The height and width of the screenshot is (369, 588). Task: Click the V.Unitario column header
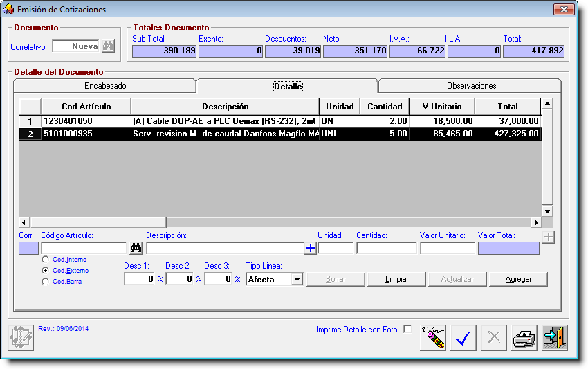click(442, 107)
